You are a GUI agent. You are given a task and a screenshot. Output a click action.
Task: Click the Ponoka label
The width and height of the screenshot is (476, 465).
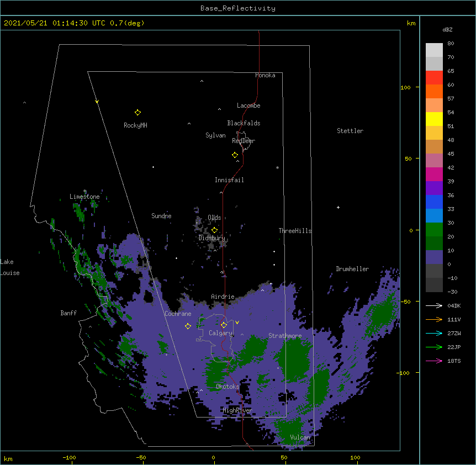[265, 75]
